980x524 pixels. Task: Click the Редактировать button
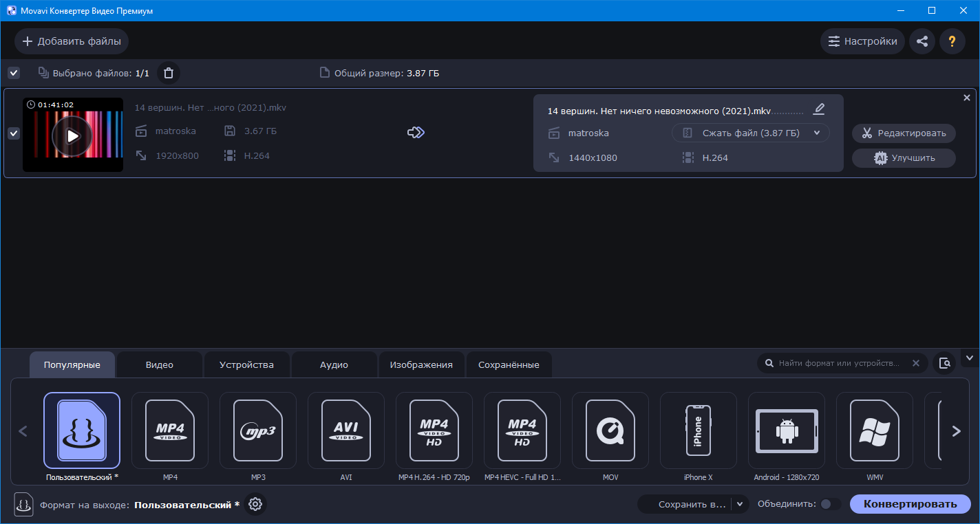tap(904, 133)
